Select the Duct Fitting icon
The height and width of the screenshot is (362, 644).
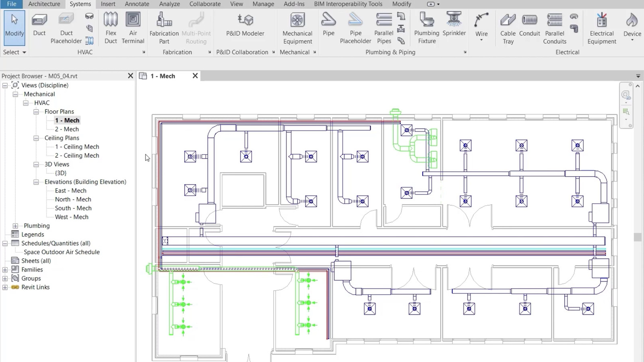pos(89,16)
